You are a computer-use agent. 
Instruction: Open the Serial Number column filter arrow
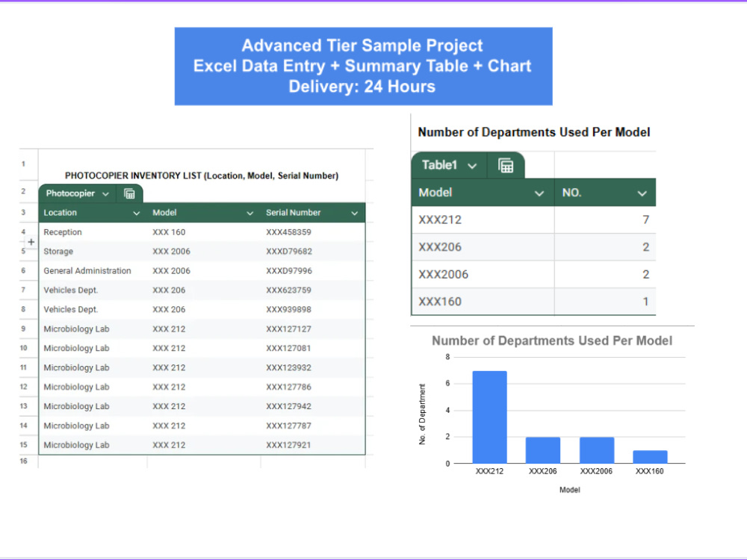(x=354, y=214)
